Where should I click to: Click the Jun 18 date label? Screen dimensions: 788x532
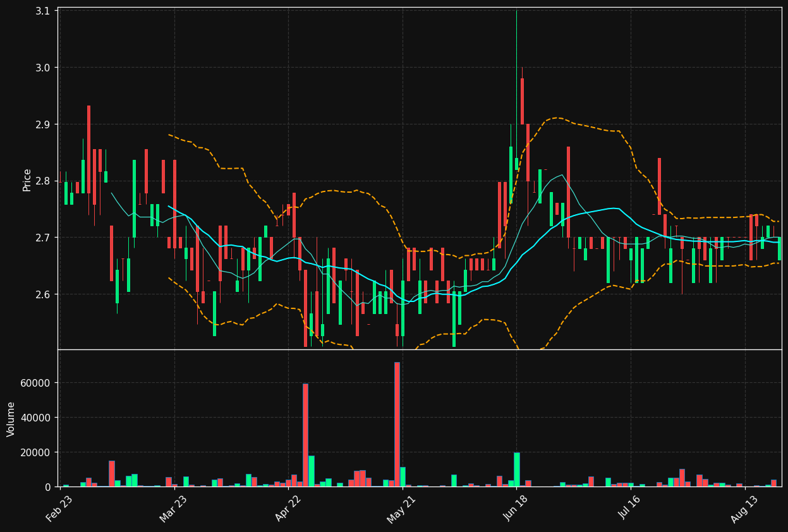(x=515, y=509)
